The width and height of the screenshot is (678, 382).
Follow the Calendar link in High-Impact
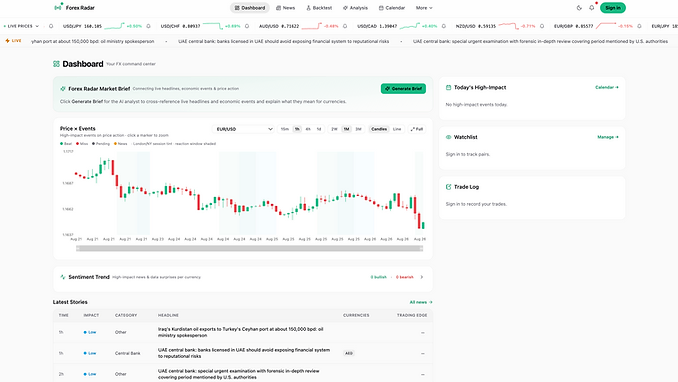click(x=607, y=87)
